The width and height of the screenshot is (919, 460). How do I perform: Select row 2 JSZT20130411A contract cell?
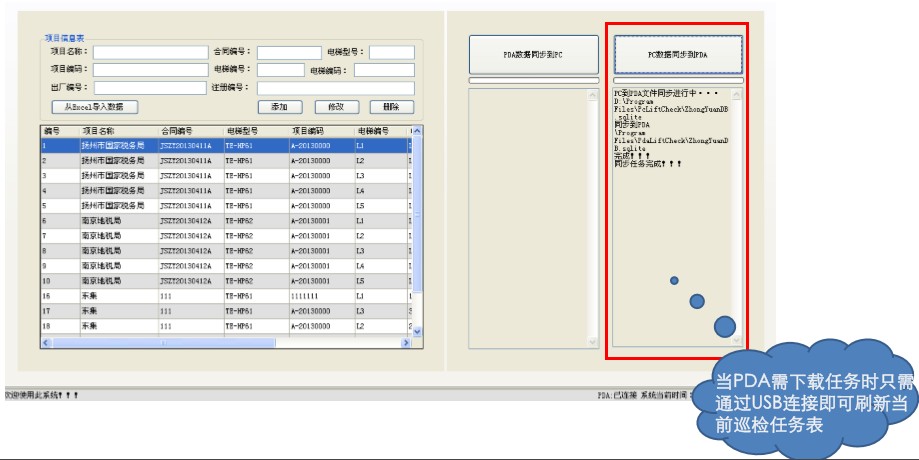tap(191, 161)
